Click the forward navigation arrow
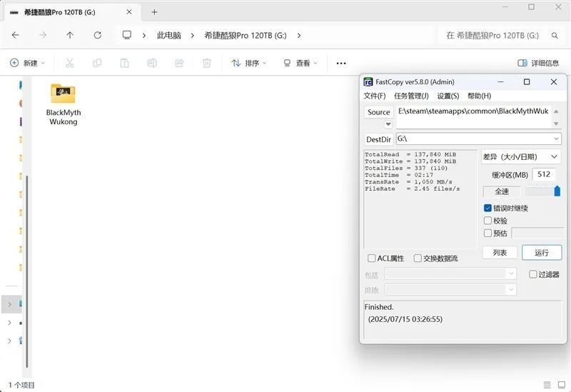571x392 pixels. (43, 35)
